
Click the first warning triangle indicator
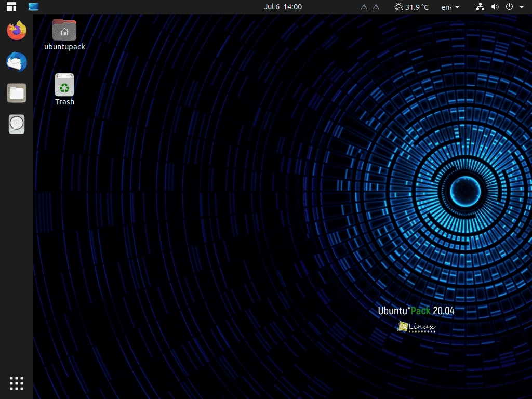(x=364, y=7)
